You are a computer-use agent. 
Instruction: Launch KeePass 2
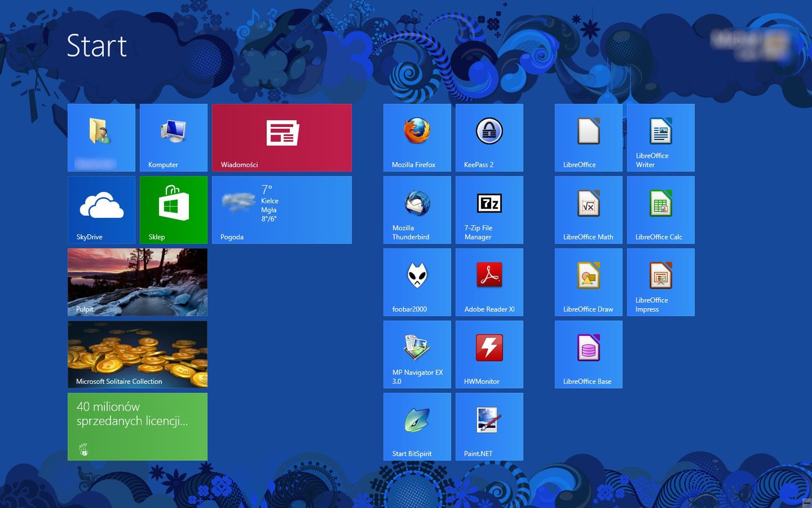[489, 138]
